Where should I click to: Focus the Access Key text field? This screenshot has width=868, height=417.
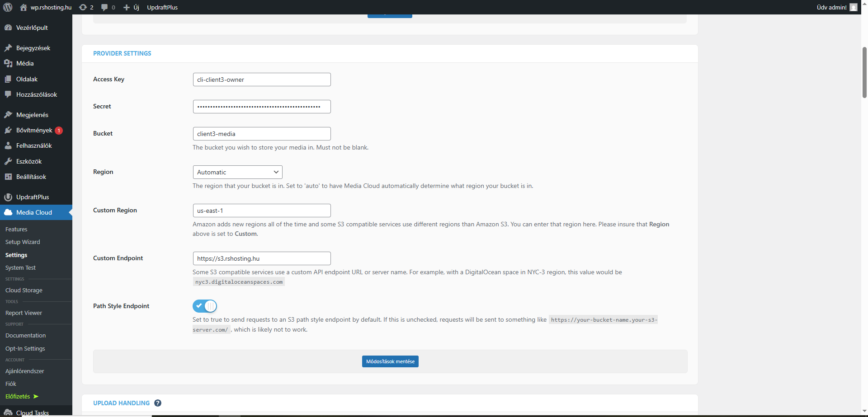[261, 80]
